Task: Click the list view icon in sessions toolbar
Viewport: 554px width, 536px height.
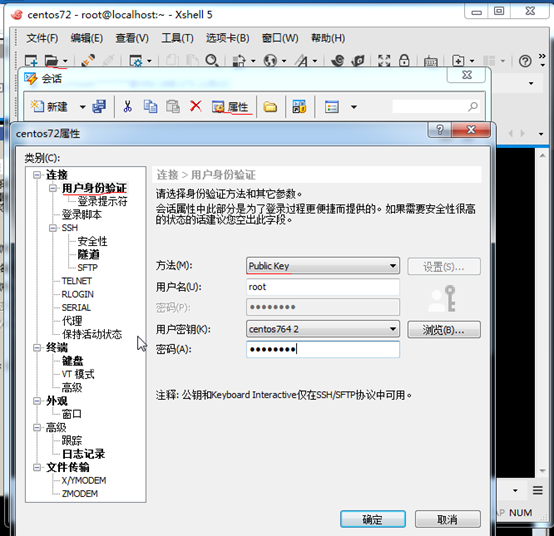Action: [x=332, y=107]
